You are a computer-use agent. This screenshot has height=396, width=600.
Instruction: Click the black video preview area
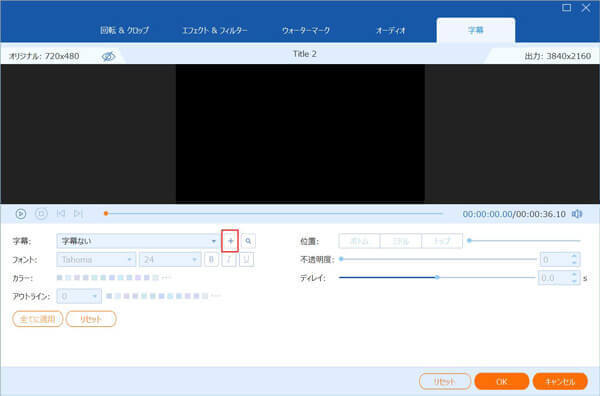(x=300, y=133)
